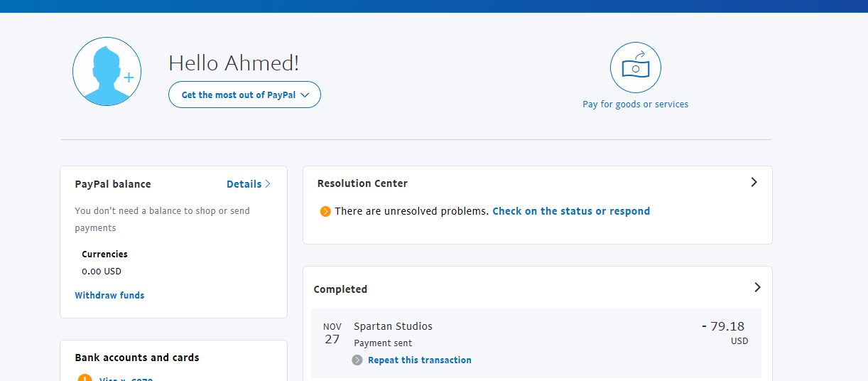Open the Spartan Studios transaction
Image resolution: width=868 pixels, height=381 pixels.
coord(393,326)
